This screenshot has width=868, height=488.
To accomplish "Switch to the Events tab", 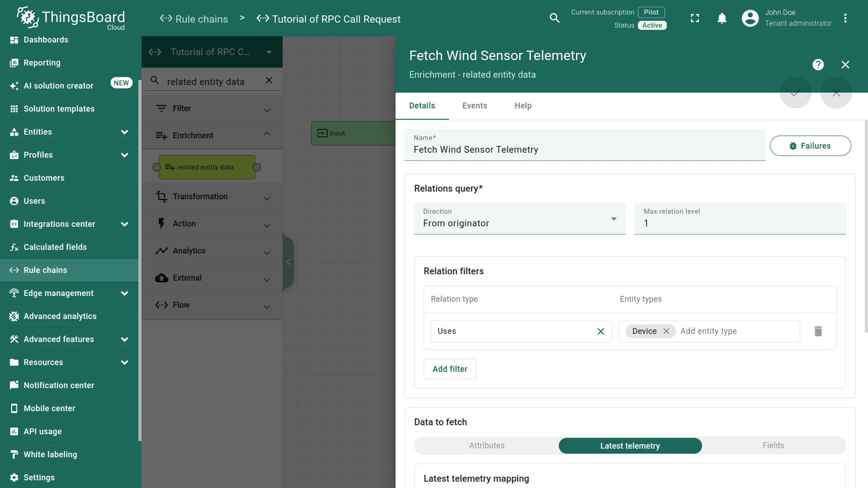I will 475,106.
